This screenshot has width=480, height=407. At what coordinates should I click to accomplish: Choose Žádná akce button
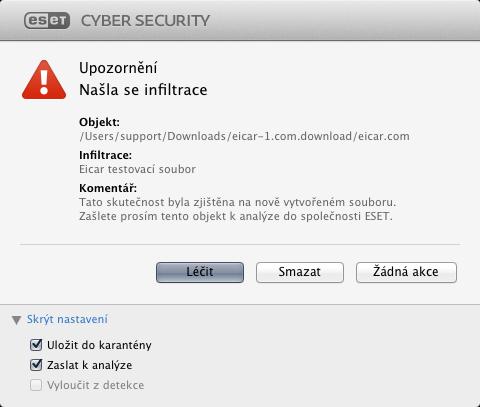(406, 272)
